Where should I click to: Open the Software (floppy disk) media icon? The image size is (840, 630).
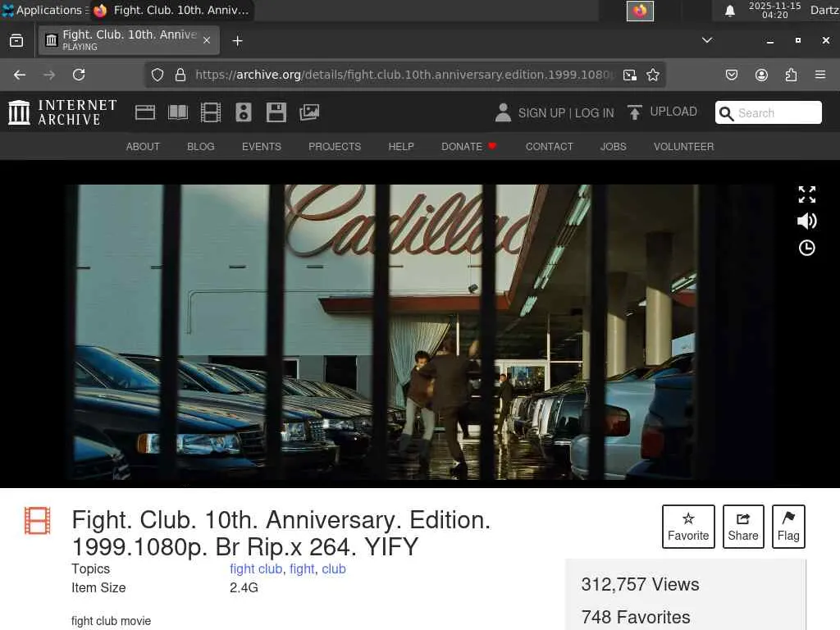click(276, 112)
